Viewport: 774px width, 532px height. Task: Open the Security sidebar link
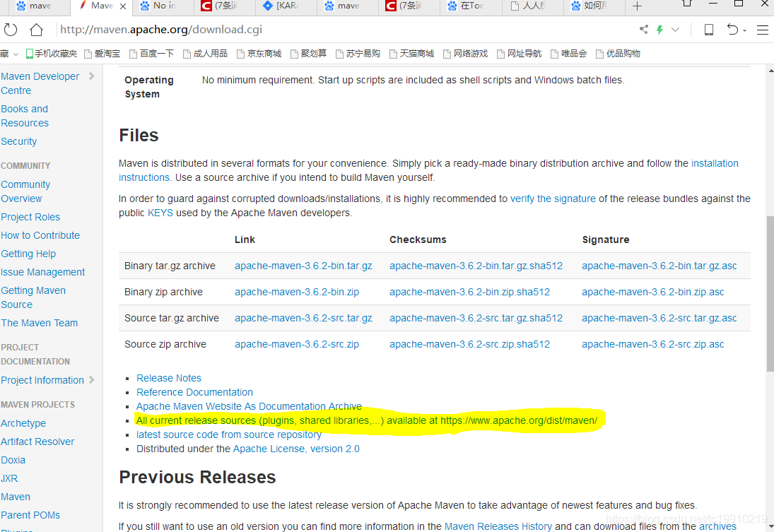pyautogui.click(x=19, y=141)
